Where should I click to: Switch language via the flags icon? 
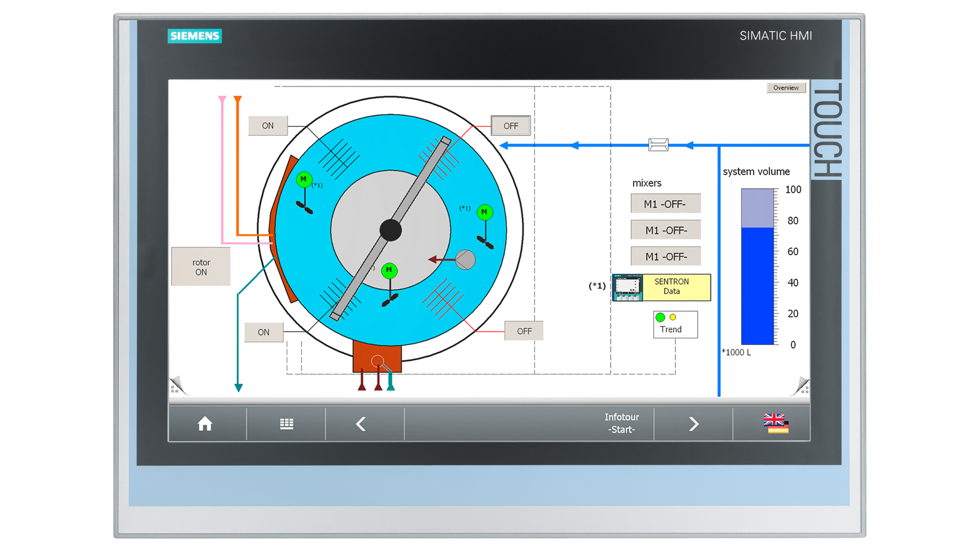(776, 424)
